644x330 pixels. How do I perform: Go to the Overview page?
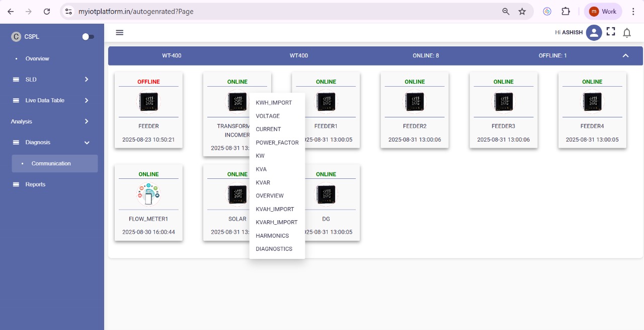[38, 58]
